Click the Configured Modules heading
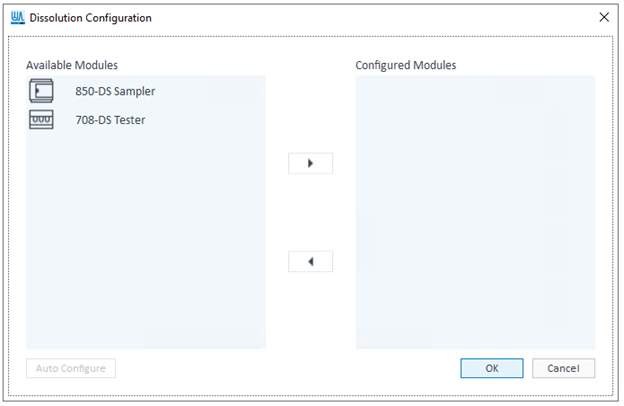The image size is (624, 406). 406,65
